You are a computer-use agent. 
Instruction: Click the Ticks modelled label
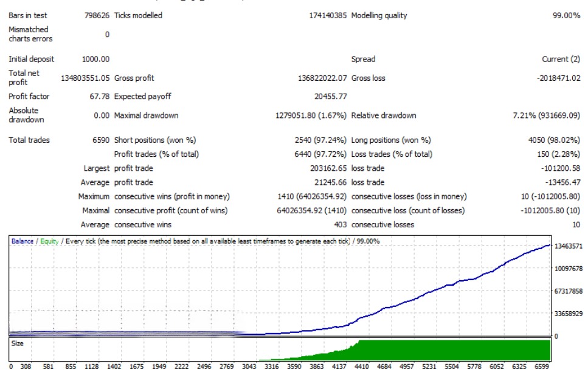(x=139, y=15)
